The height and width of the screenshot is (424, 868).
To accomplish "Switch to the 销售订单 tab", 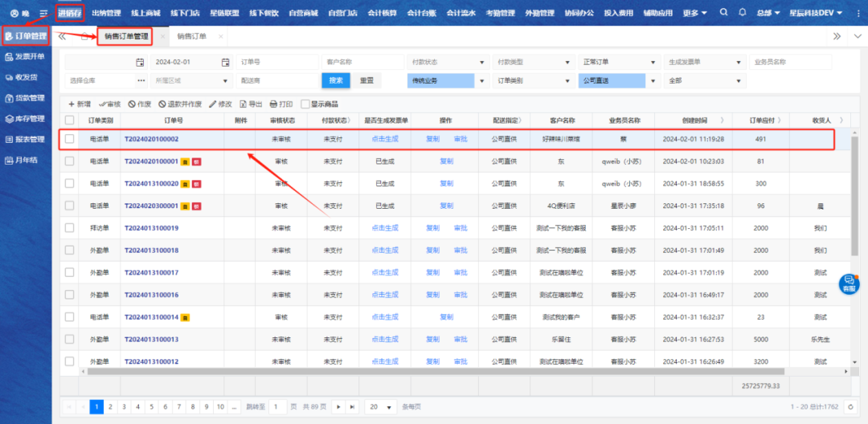I will (191, 37).
